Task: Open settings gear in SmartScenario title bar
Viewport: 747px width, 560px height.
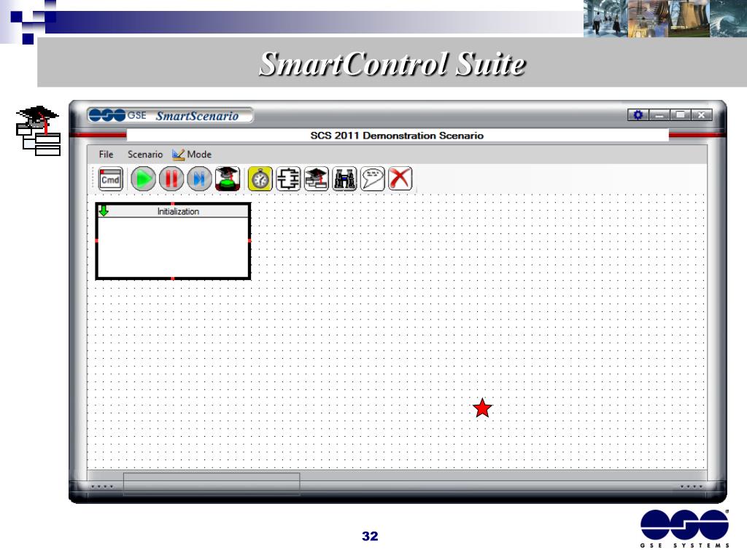Action: (638, 114)
